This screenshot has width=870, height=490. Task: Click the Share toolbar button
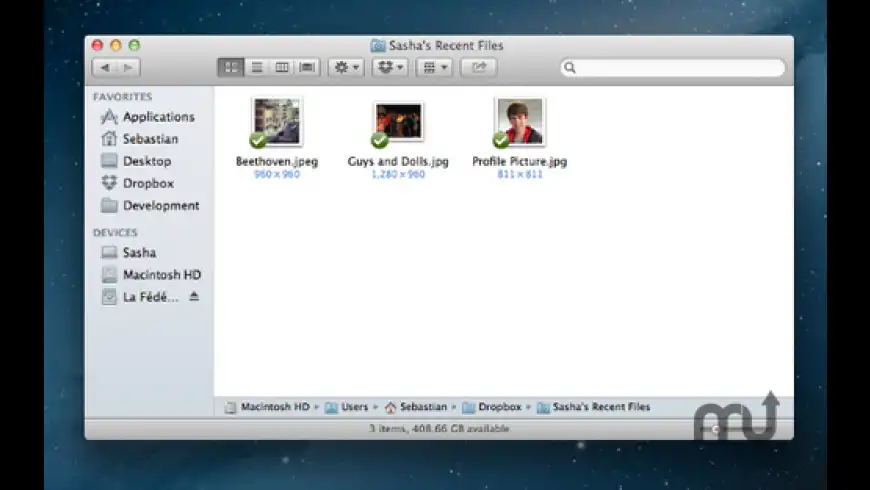(x=479, y=67)
